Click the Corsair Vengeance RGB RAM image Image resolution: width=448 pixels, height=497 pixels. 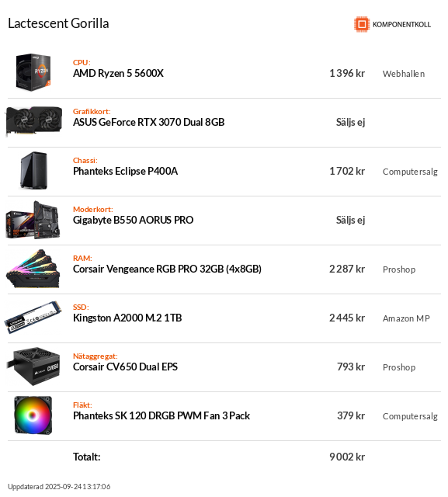coord(33,269)
